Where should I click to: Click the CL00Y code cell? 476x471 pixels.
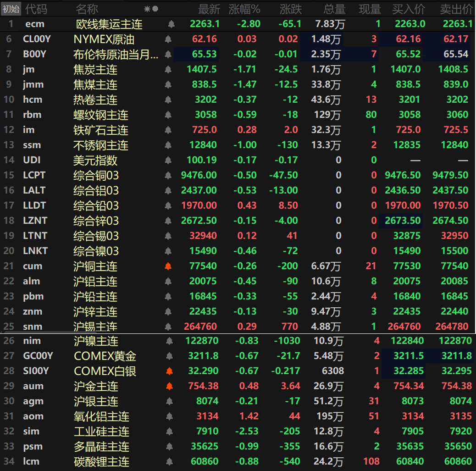point(37,39)
